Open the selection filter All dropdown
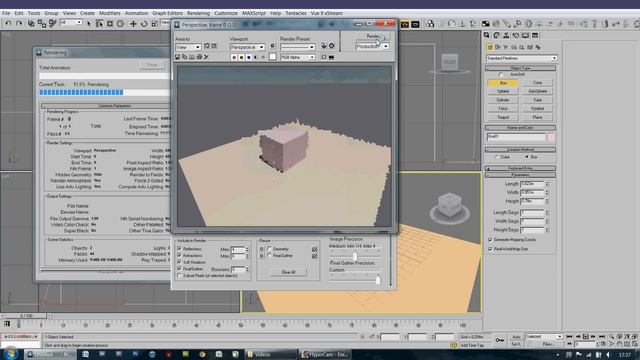The height and width of the screenshot is (360, 640). pos(71,22)
